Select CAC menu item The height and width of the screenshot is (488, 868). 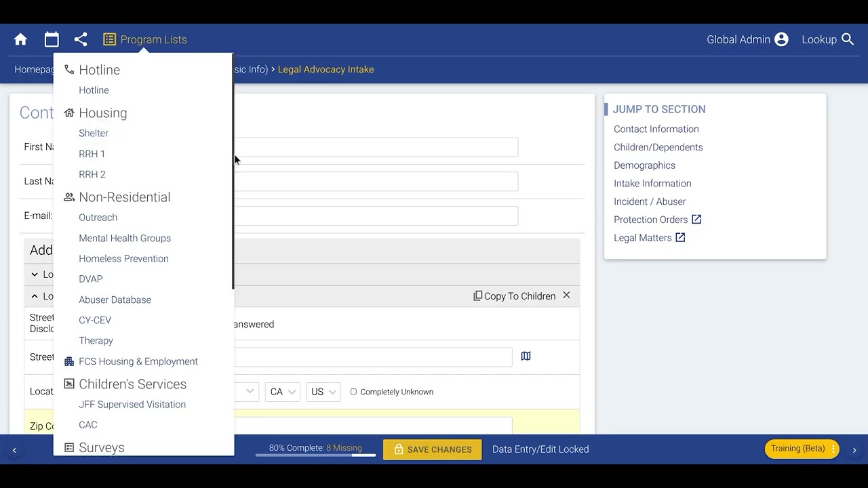[x=88, y=425]
